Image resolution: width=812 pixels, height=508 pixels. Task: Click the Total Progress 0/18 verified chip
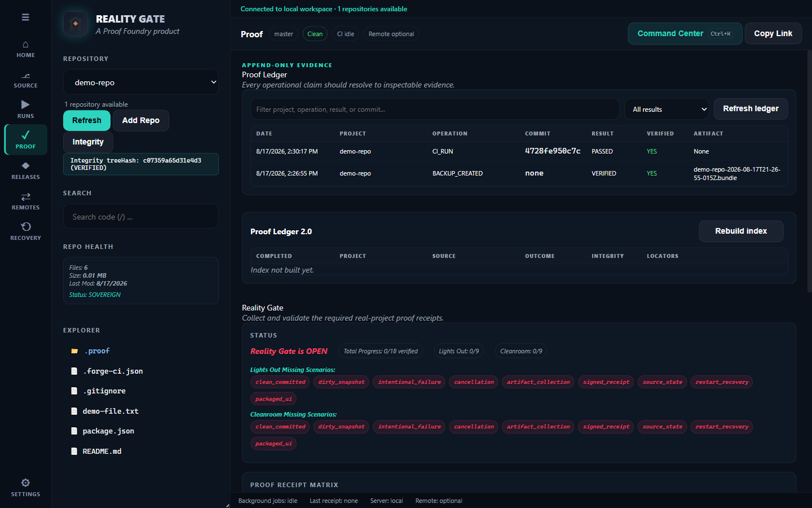pyautogui.click(x=381, y=351)
